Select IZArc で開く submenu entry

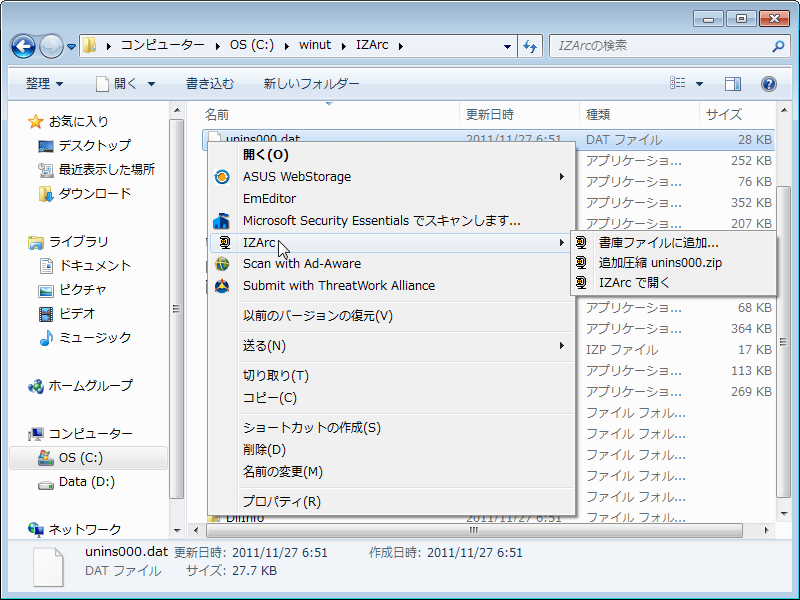[673, 283]
